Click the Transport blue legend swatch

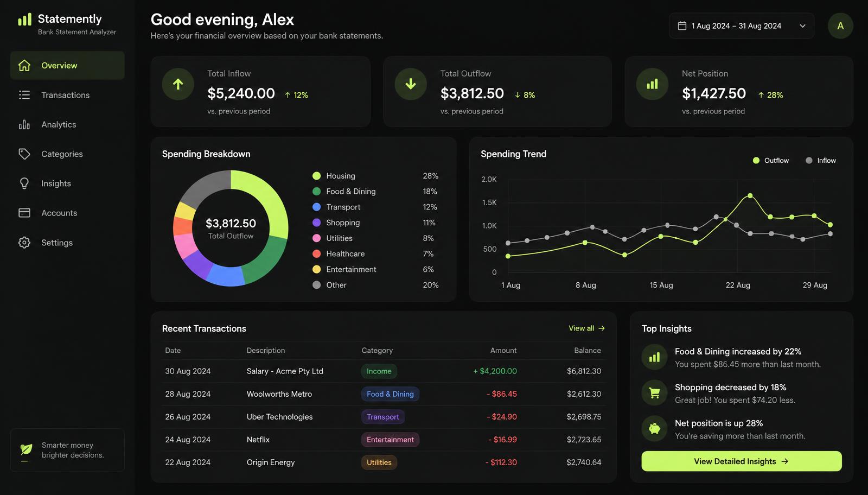click(x=317, y=207)
